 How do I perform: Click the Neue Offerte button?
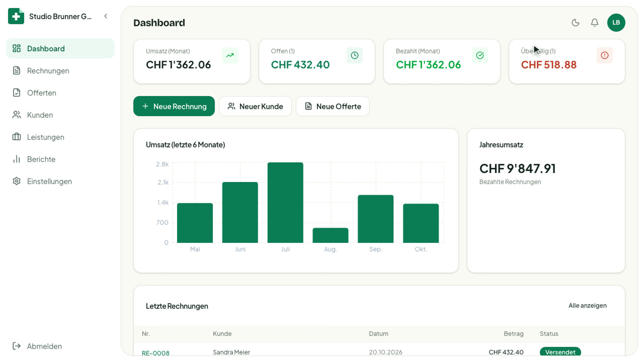tap(333, 106)
